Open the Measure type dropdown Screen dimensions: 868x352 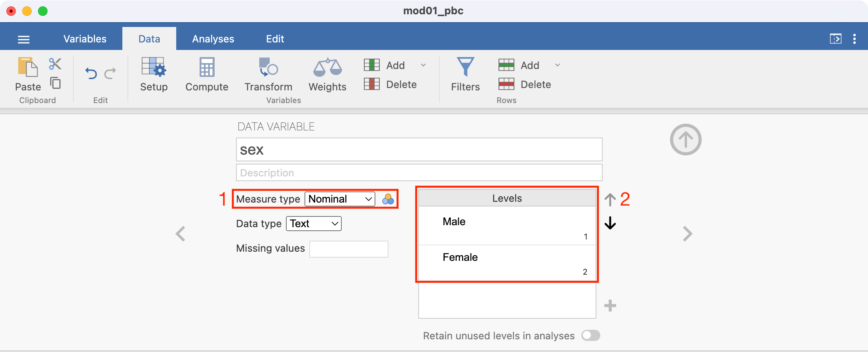(x=340, y=199)
